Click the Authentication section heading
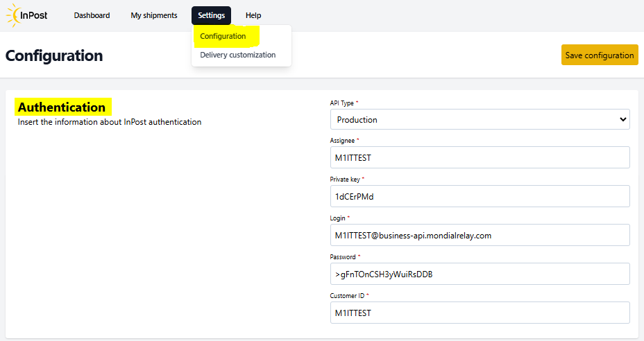Screen dimensions: 644x341 click(x=62, y=107)
